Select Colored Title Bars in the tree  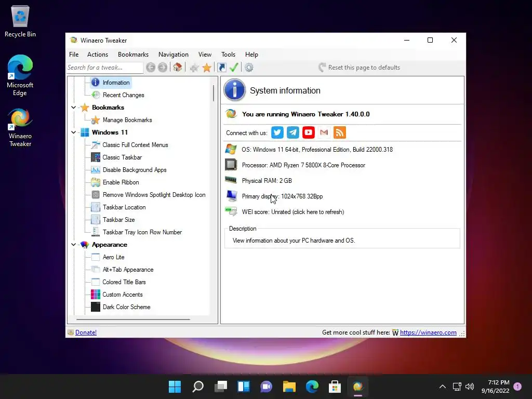pos(124,282)
